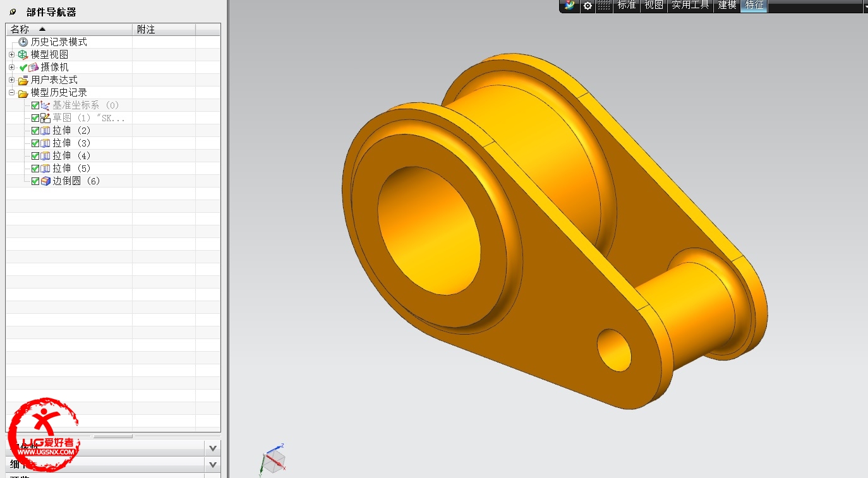Select the 历史记录模式 row

(113, 42)
